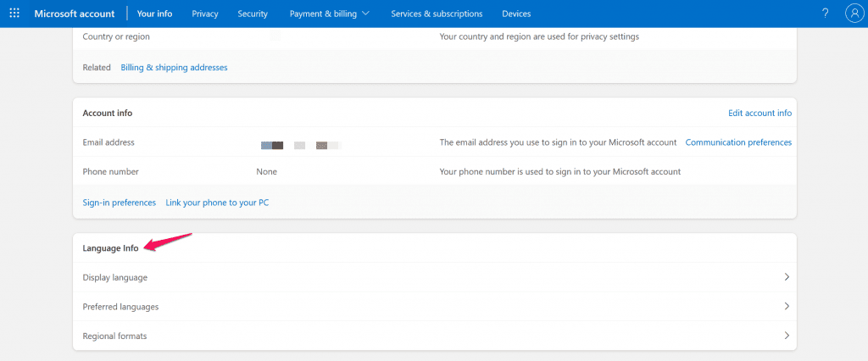Click the help question mark icon
868x361 pixels.
[x=826, y=14]
